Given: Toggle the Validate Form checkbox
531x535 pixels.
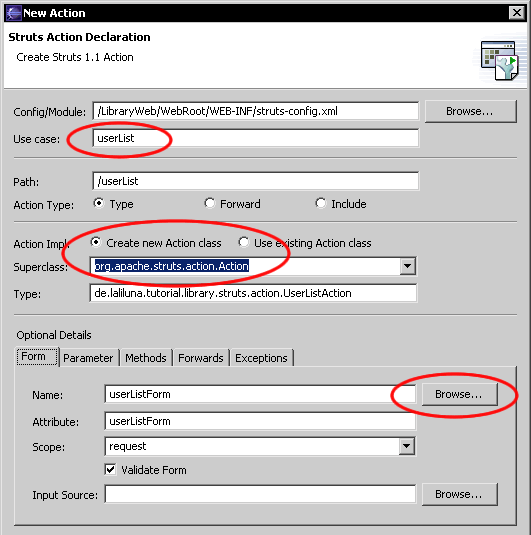Looking at the screenshot, I should coord(110,469).
